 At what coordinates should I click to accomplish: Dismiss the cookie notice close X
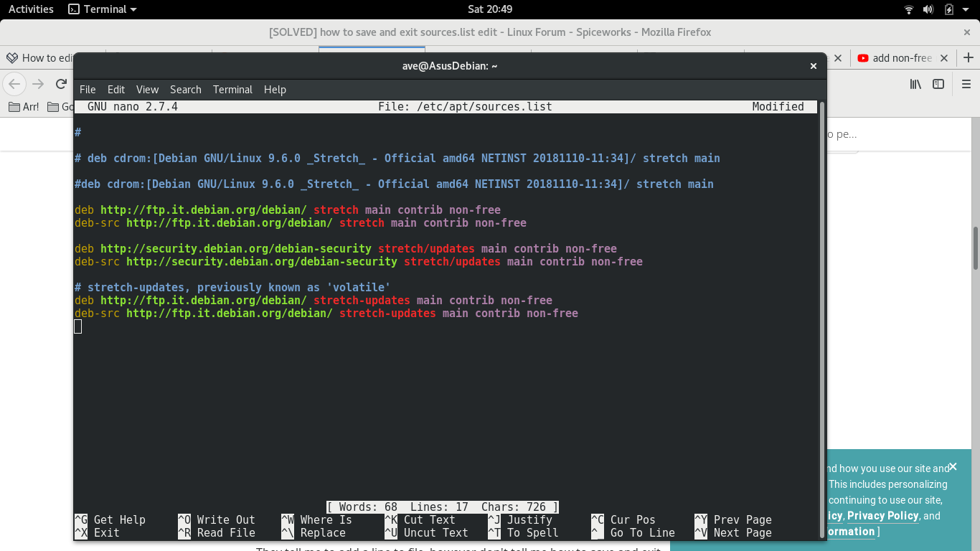(953, 466)
